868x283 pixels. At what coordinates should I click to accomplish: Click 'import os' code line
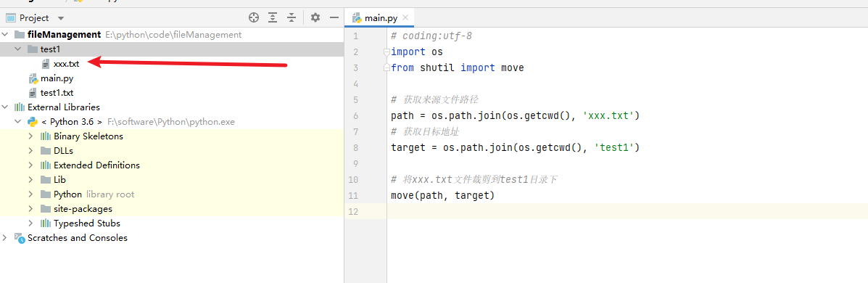(x=417, y=52)
